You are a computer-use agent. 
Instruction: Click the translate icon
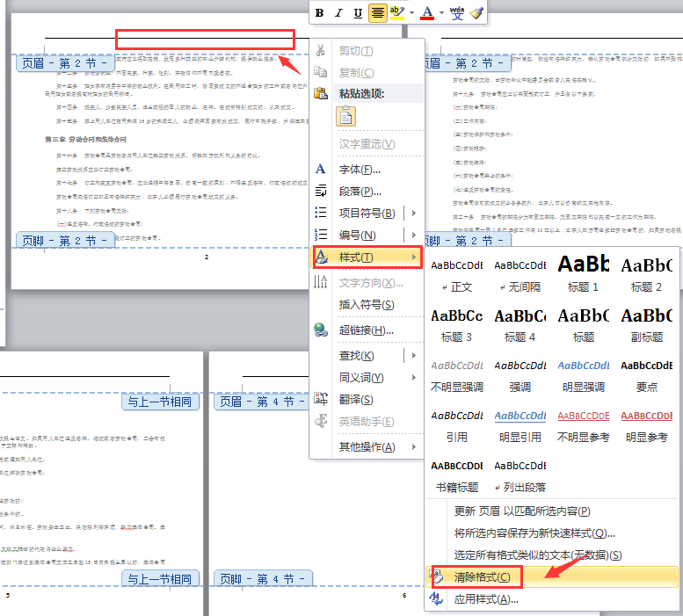(x=321, y=399)
